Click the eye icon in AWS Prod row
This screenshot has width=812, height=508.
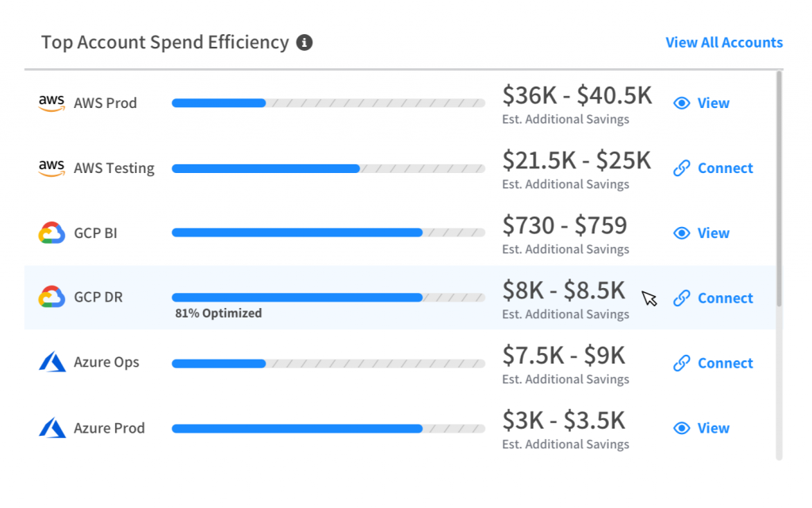pyautogui.click(x=681, y=103)
